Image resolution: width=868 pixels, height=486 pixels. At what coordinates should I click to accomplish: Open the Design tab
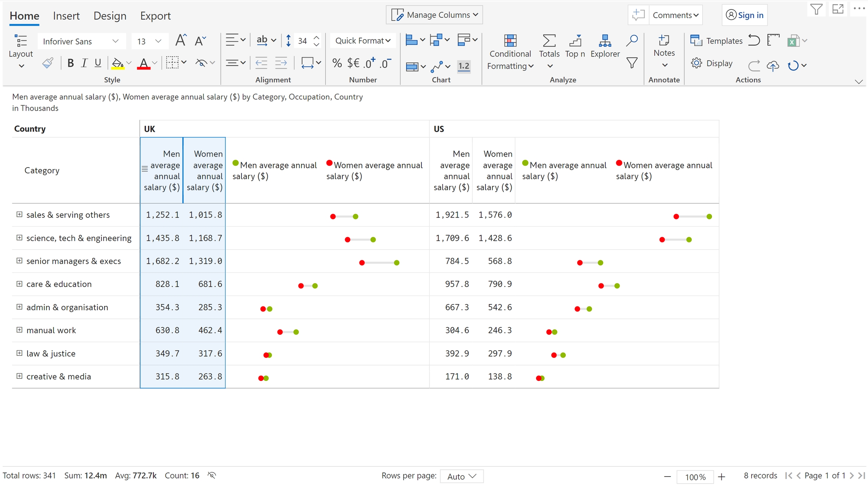[x=110, y=16]
